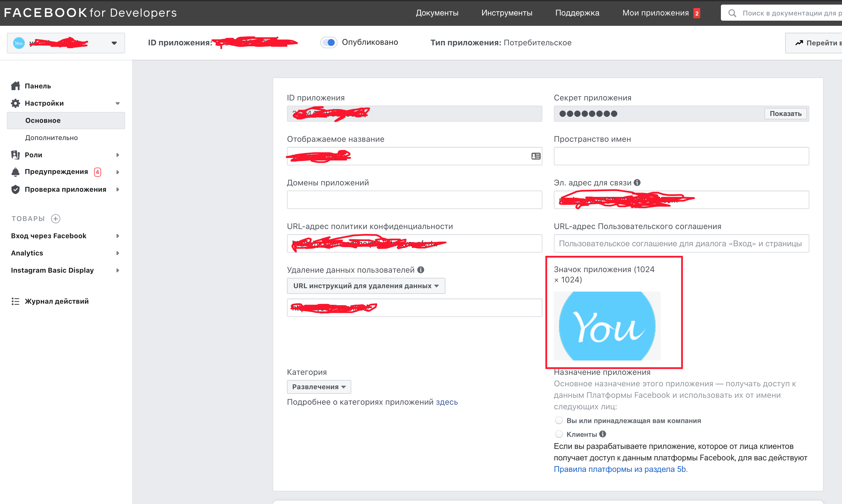This screenshot has width=842, height=504.
Task: Toggle the Опубликовано publish switch
Action: [x=329, y=42]
